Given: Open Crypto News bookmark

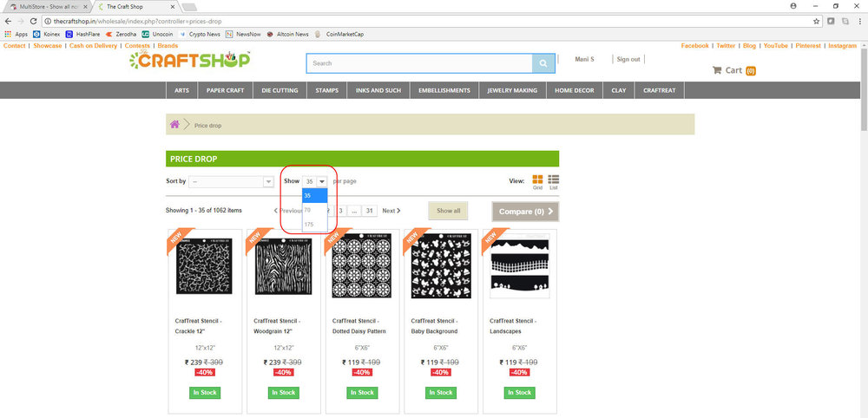Looking at the screenshot, I should [x=200, y=35].
